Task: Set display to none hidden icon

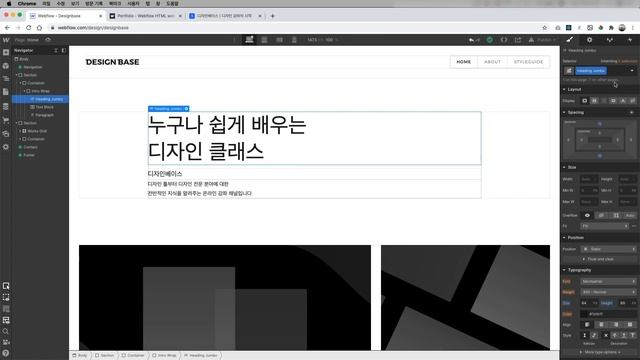Action: (x=633, y=100)
